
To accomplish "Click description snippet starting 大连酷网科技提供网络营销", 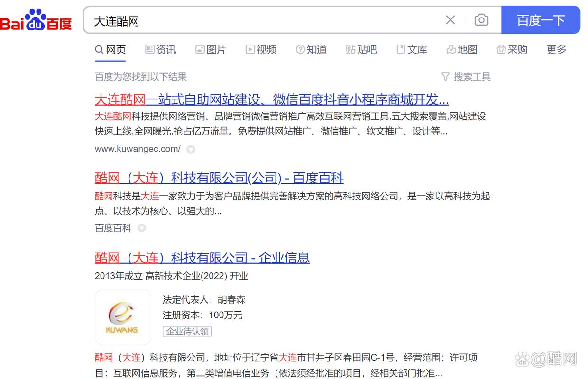I will point(290,124).
